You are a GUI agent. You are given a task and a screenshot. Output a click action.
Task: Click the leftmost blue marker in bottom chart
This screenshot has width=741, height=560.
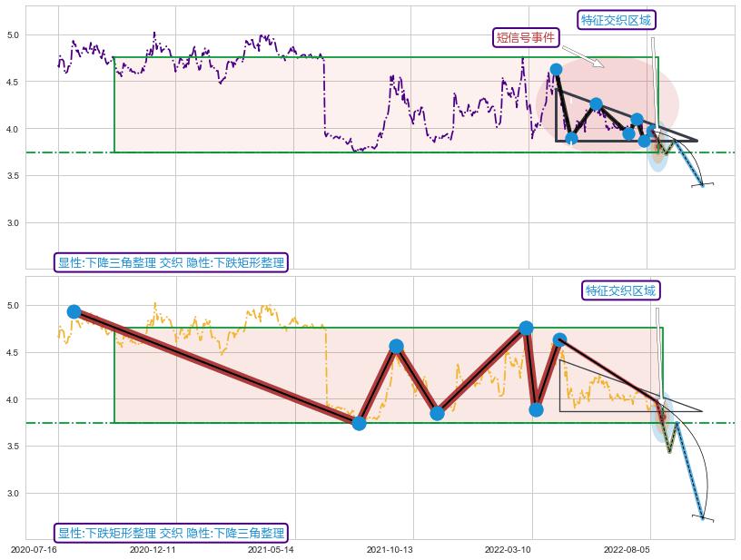click(74, 311)
